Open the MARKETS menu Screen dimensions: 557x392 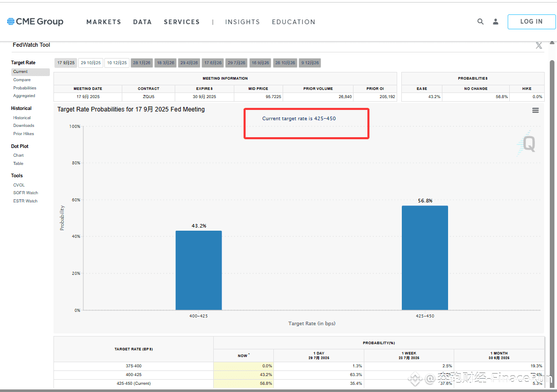(x=104, y=22)
